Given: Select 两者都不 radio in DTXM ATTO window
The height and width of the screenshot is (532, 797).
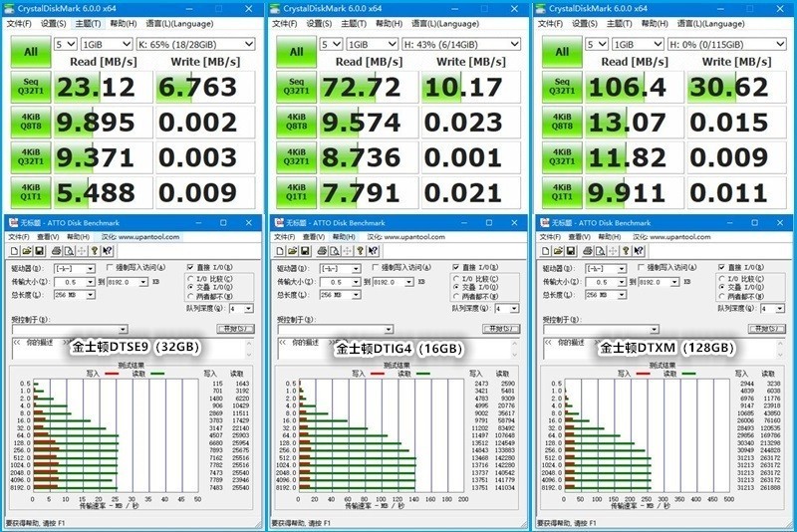Looking at the screenshot, I should tap(721, 296).
